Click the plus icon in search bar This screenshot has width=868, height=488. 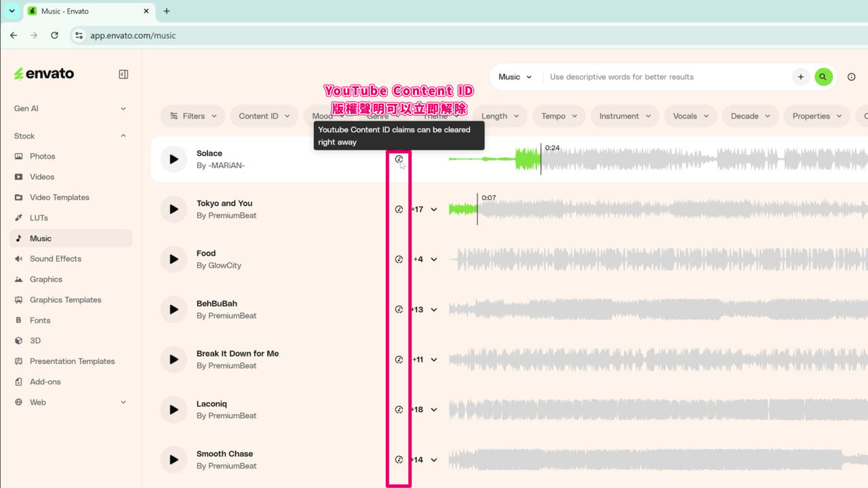click(800, 77)
